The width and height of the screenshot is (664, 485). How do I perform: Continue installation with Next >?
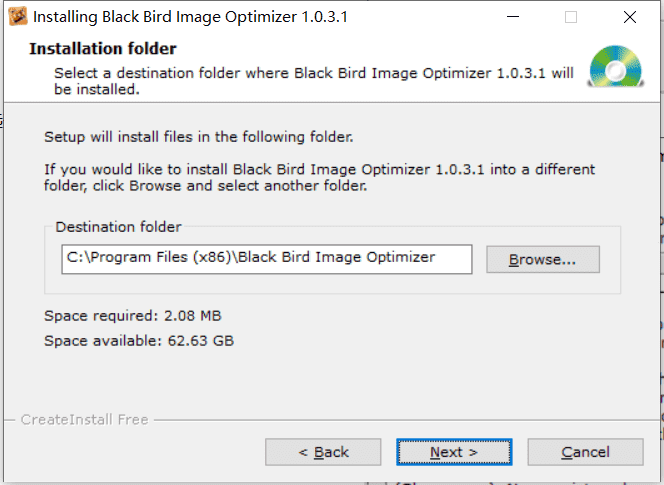(x=454, y=452)
